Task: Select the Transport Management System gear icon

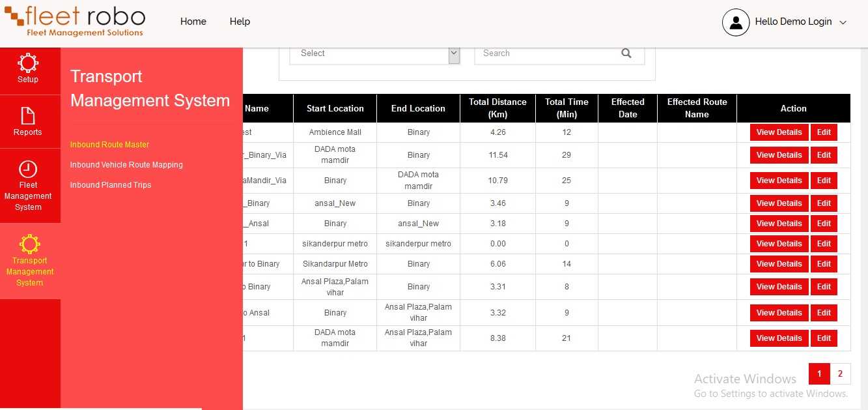Action: click(29, 244)
